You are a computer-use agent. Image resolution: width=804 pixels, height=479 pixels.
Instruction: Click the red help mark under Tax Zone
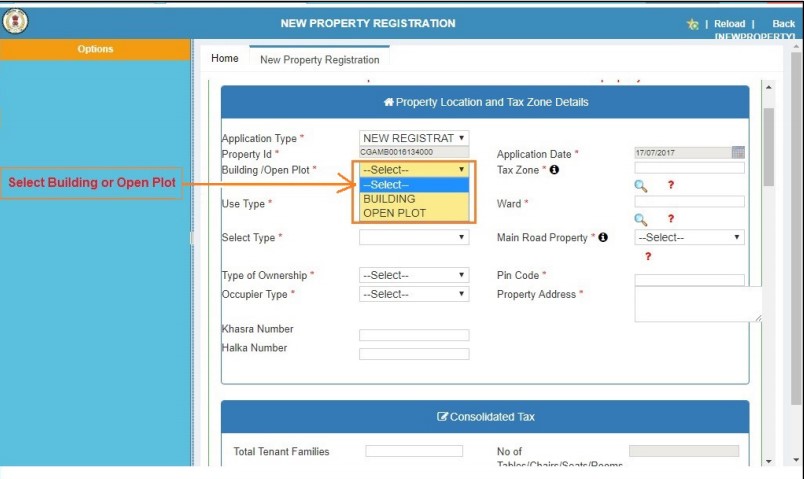point(671,186)
